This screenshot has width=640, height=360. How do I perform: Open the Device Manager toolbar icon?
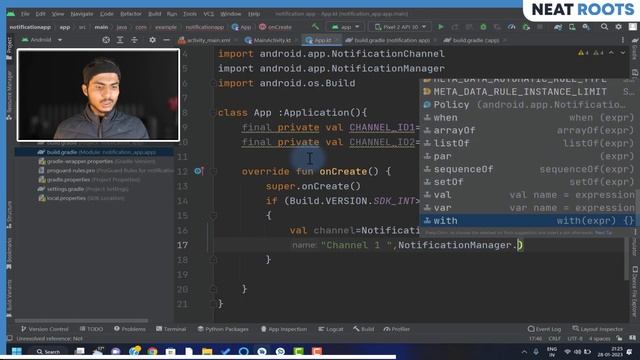click(572, 27)
